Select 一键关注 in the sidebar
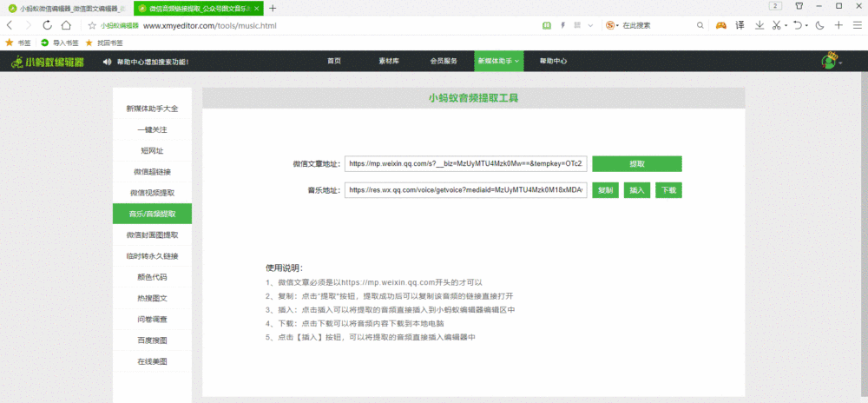This screenshot has height=403, width=868. coord(152,130)
